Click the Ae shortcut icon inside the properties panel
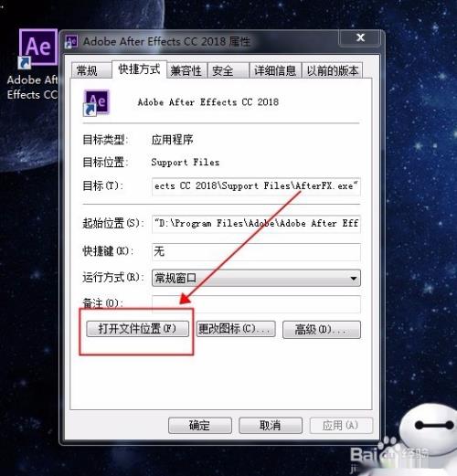The width and height of the screenshot is (457, 476). (x=96, y=103)
